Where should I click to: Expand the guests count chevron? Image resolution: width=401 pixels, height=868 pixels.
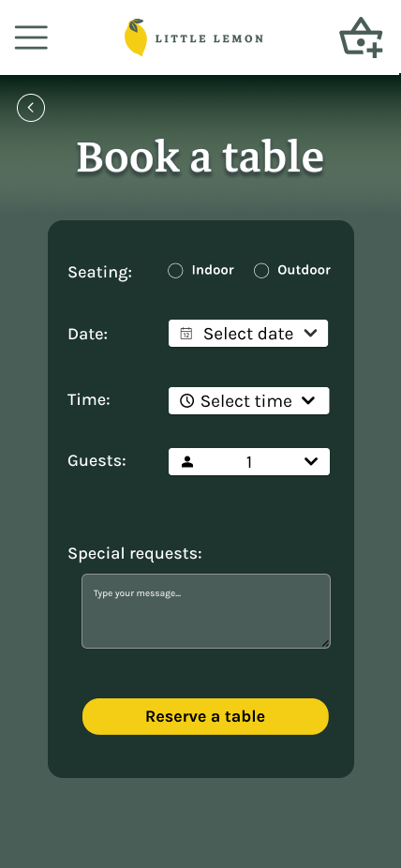[x=311, y=462]
